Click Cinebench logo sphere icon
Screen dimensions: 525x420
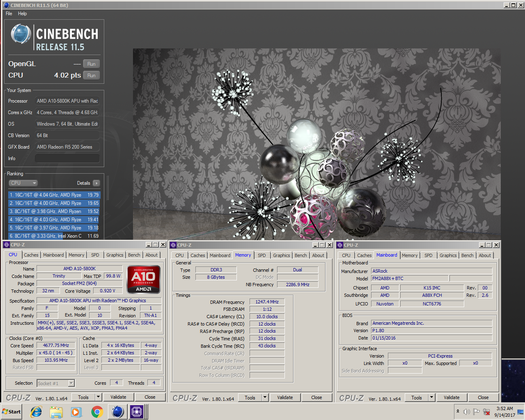coord(21,34)
